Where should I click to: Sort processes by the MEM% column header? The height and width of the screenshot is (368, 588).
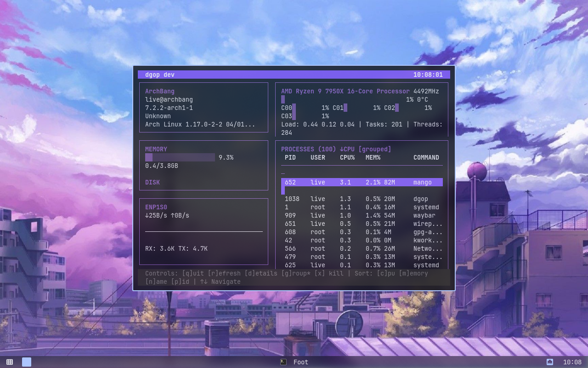click(373, 157)
